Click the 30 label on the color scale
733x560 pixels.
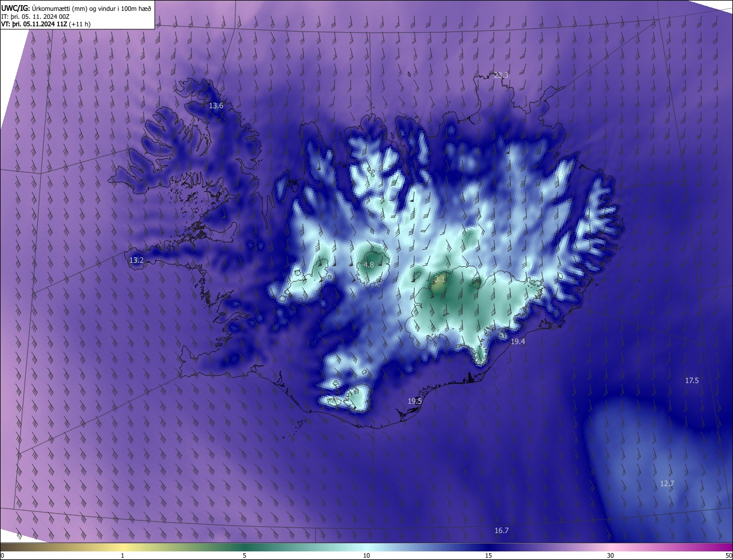point(610,555)
